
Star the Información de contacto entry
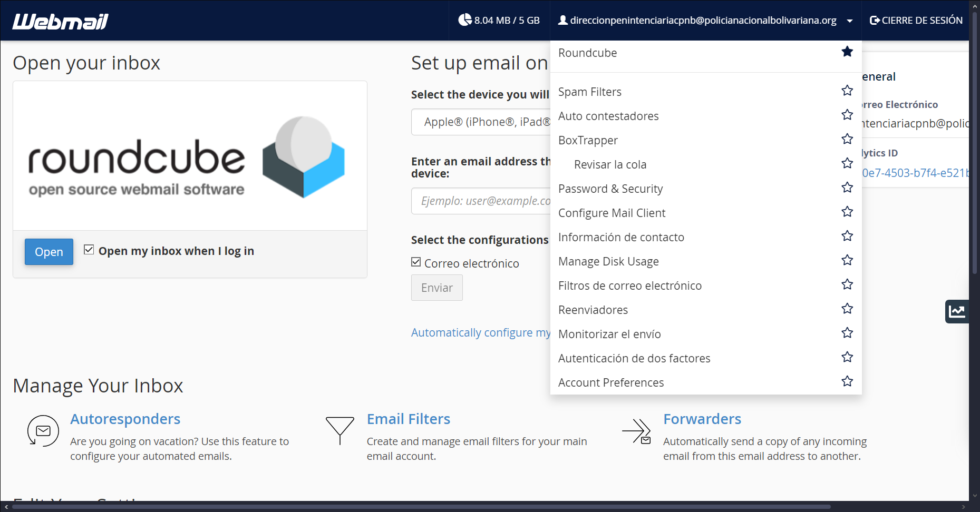point(847,236)
